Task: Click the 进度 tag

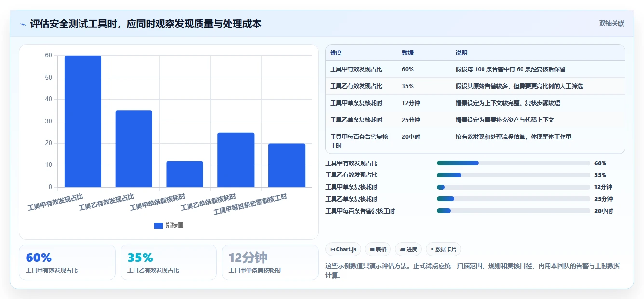Action: (x=408, y=249)
